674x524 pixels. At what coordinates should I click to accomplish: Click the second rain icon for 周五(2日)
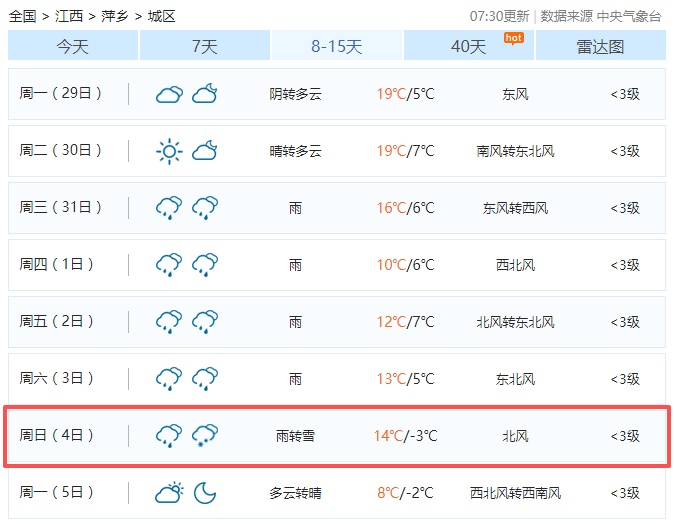(x=205, y=322)
